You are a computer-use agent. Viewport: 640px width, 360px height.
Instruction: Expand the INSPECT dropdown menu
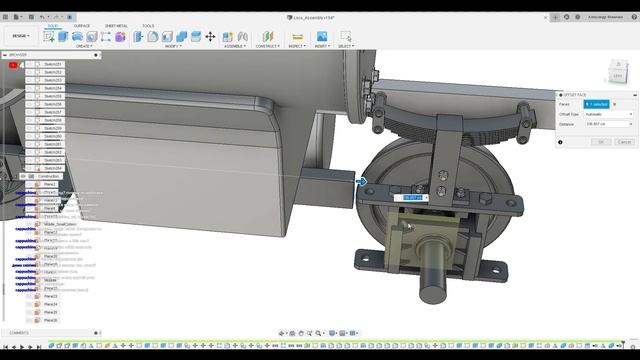point(297,46)
